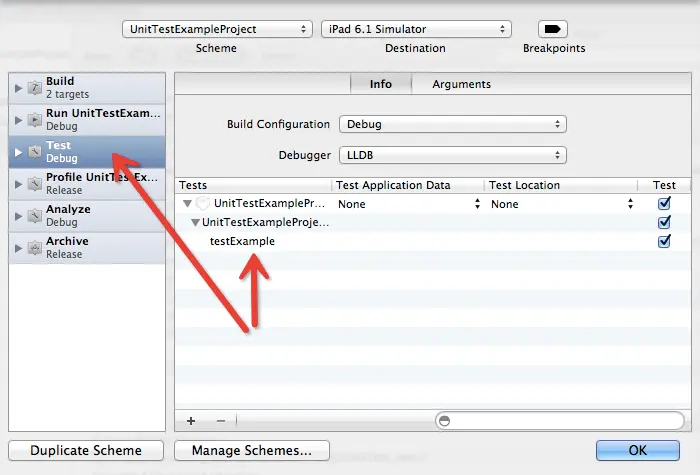Viewport: 700px width, 475px height.
Task: Click the Run action icon in sidebar
Action: click(34, 120)
